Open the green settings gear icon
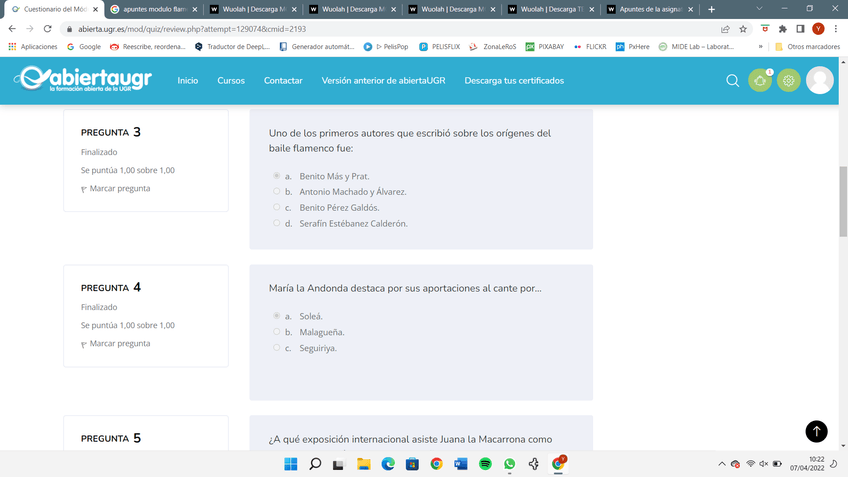 click(789, 81)
